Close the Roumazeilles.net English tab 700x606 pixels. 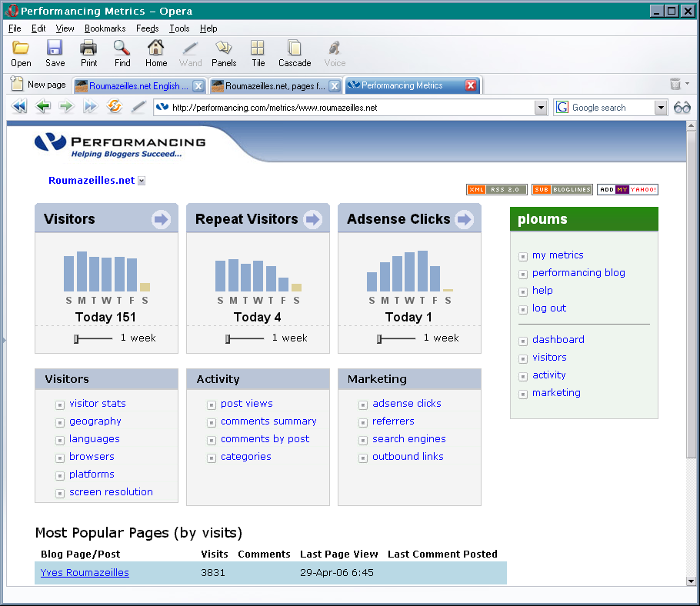[x=198, y=85]
